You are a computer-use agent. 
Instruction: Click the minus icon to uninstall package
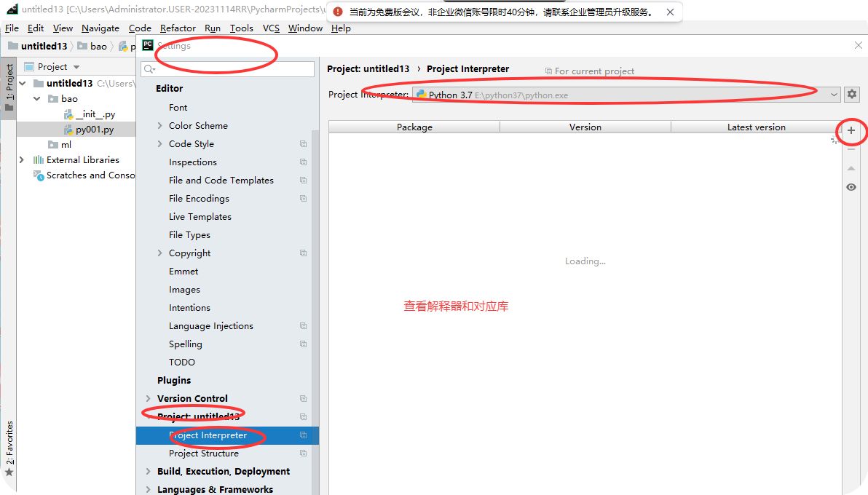click(x=851, y=149)
